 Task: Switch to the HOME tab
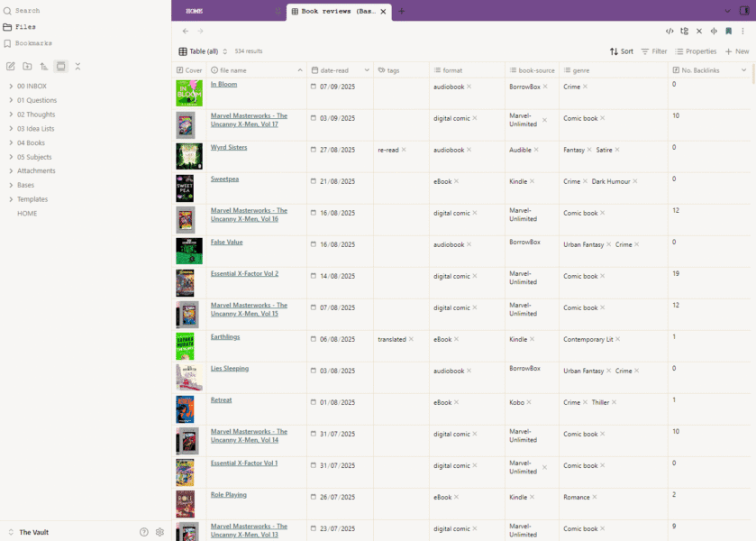tap(194, 11)
